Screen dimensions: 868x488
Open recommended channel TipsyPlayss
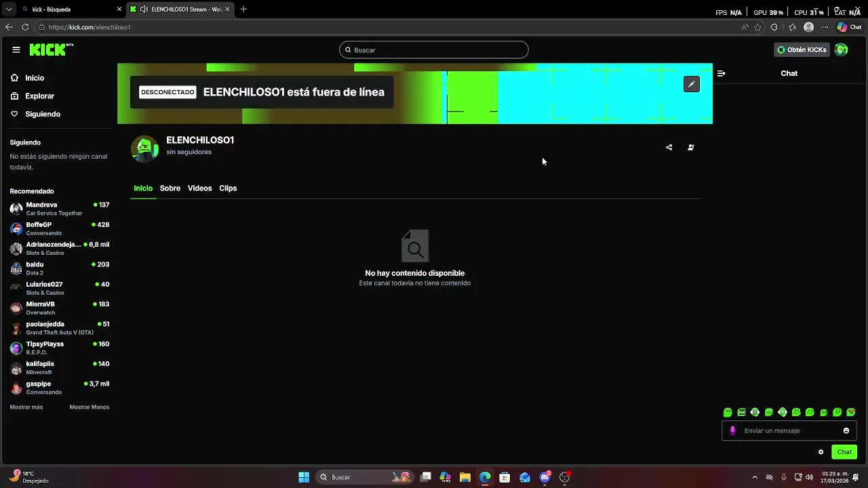60,348
